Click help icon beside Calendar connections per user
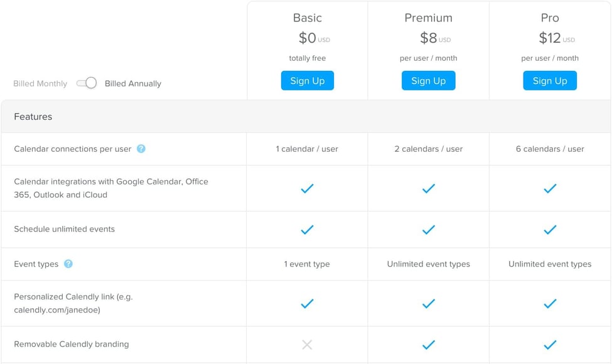The height and width of the screenshot is (364, 612). [141, 149]
